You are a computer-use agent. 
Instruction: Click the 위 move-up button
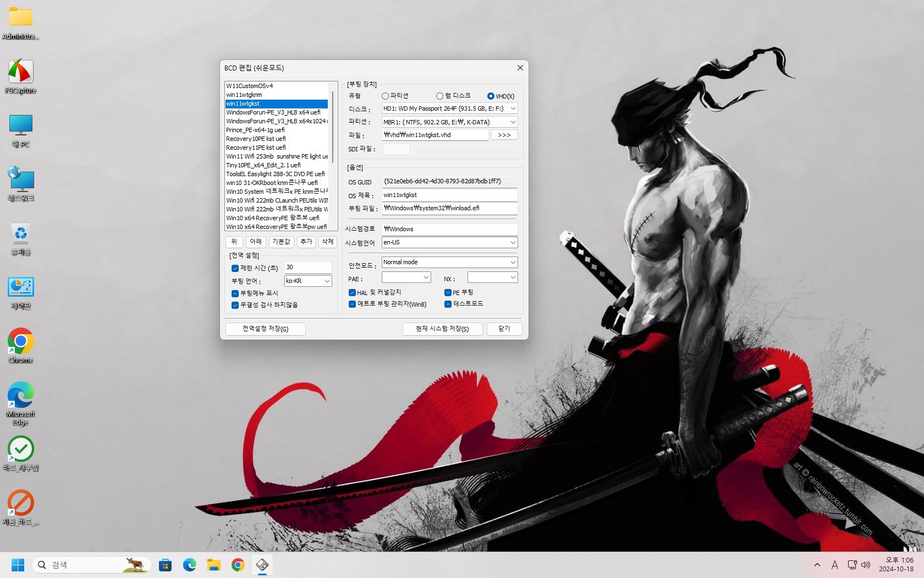(234, 242)
